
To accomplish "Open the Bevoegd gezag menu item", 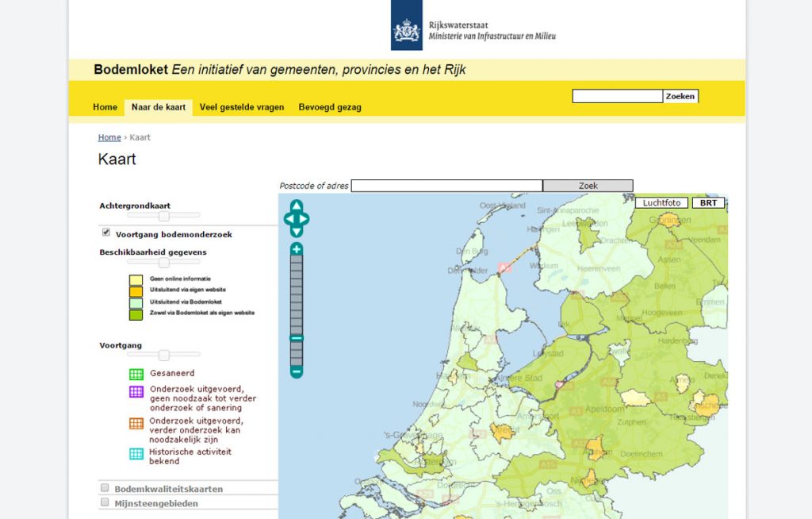I will click(x=329, y=106).
